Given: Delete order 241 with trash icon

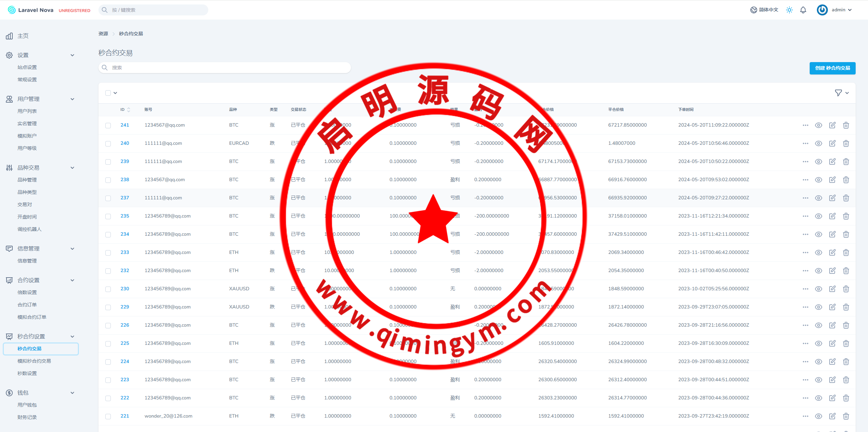Looking at the screenshot, I should 846,125.
